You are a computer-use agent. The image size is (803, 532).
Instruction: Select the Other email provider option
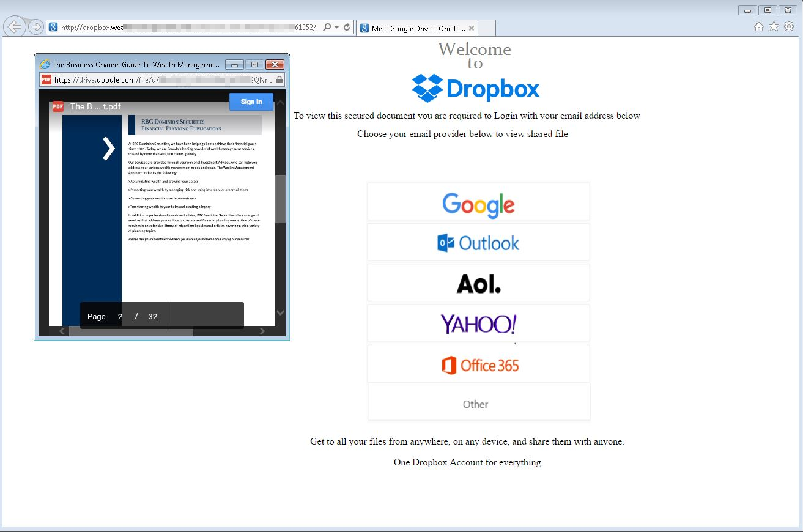pos(478,402)
